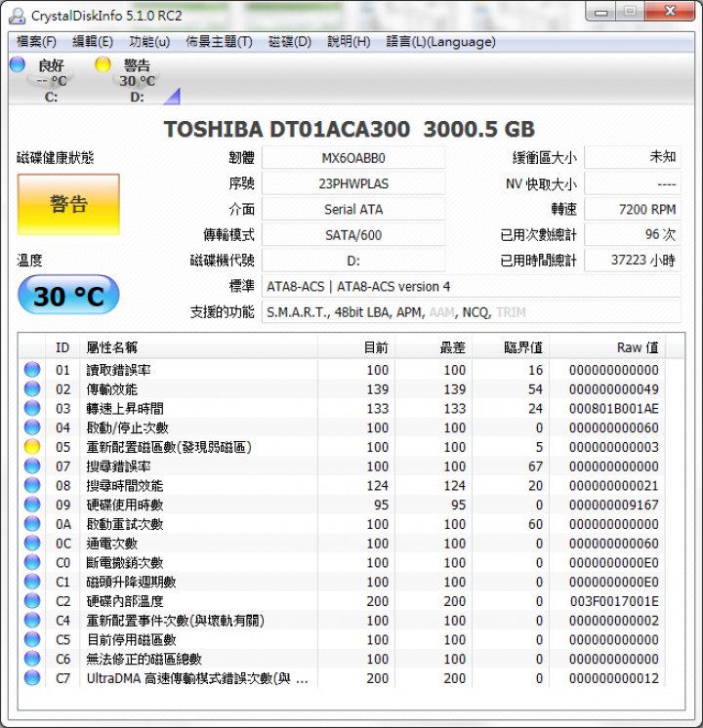Select the 傳輸效能 attribute row

click(x=342, y=389)
